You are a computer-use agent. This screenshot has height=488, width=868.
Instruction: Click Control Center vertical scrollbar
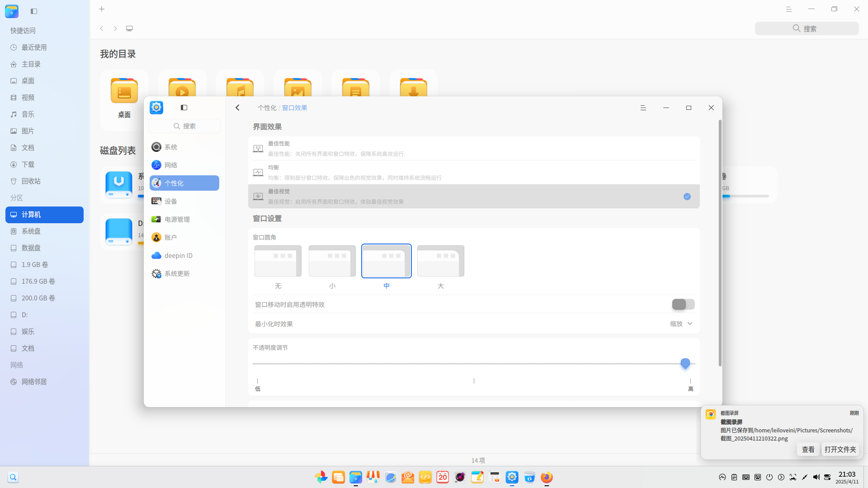pyautogui.click(x=720, y=243)
